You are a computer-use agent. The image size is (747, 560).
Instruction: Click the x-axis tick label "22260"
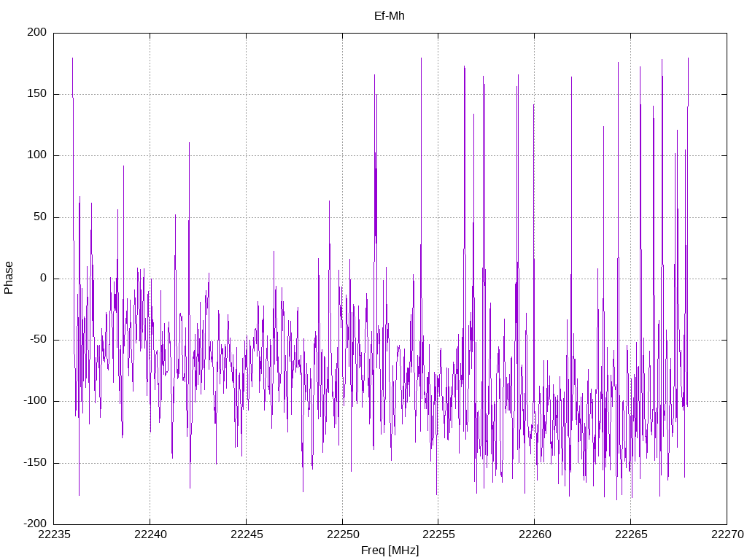(535, 534)
